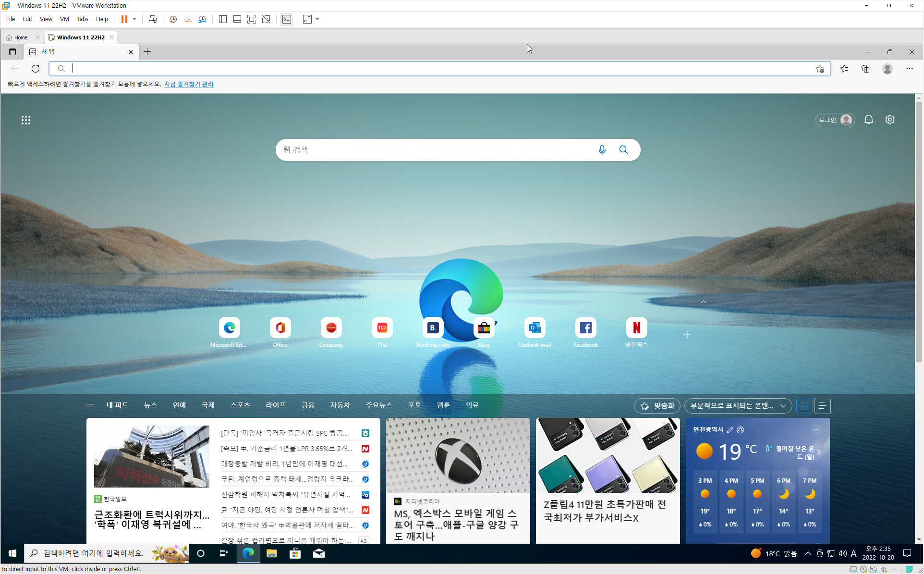Viewport: 924px width, 574px height.
Task: Enter full screen mode via VMware toolbar
Action: pos(252,19)
